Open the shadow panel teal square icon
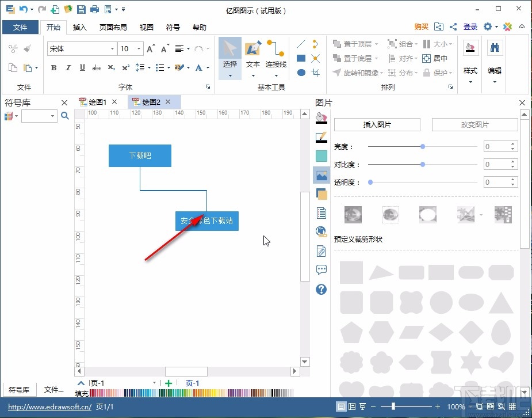Image resolution: width=532 pixels, height=418 pixels. (321, 156)
